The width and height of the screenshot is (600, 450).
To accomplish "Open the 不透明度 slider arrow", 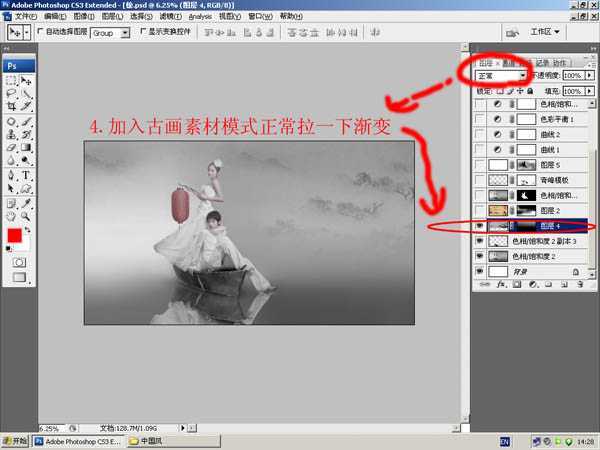I will tap(590, 75).
